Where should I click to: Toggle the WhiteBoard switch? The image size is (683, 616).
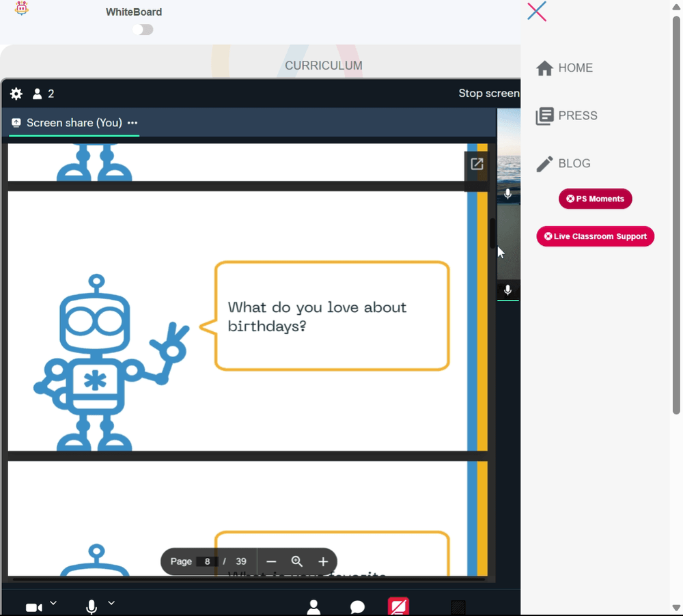click(143, 29)
